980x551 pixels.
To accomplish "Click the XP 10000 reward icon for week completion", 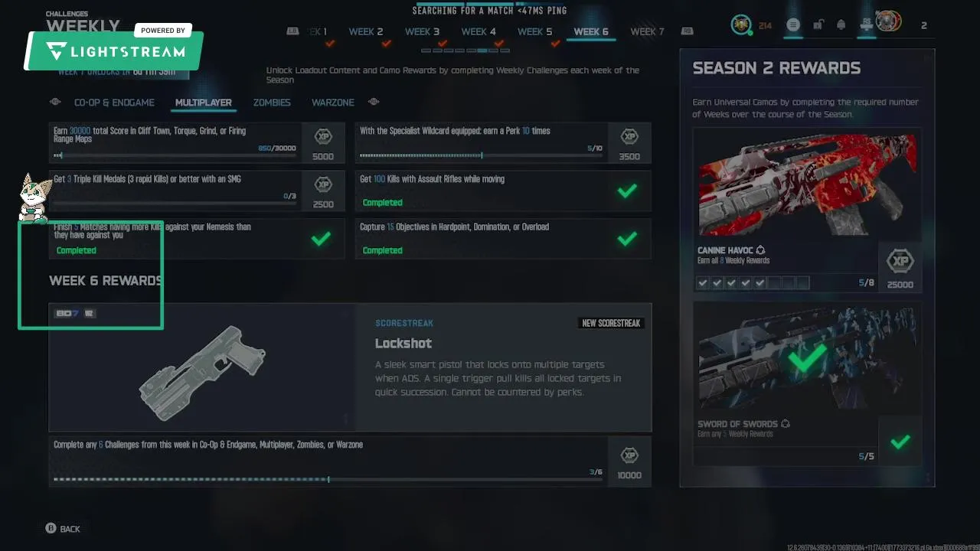I will (x=629, y=455).
